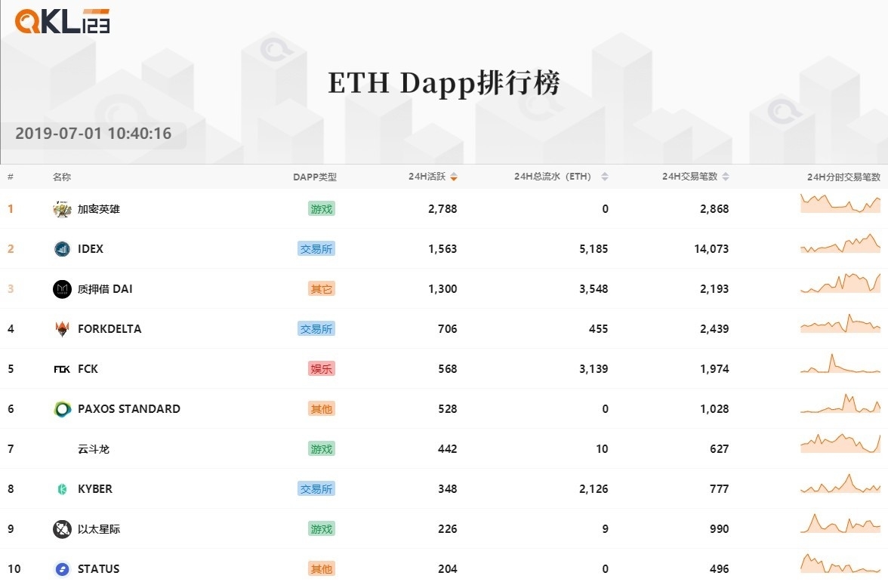Click the 质押借 DAI icon

[62, 289]
